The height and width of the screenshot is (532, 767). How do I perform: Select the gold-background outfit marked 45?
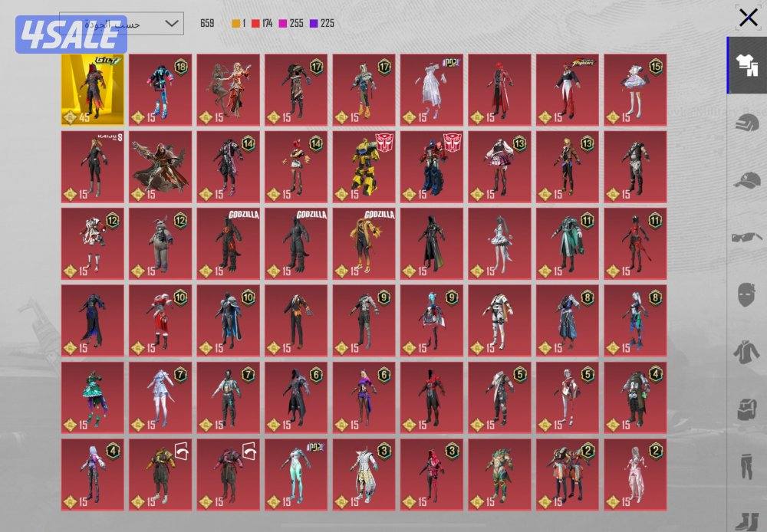click(x=92, y=90)
